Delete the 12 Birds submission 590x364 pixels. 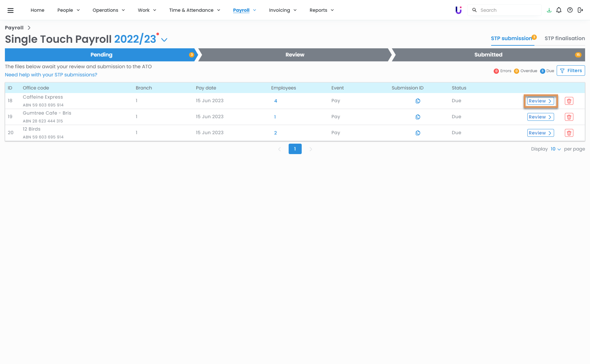pyautogui.click(x=569, y=133)
